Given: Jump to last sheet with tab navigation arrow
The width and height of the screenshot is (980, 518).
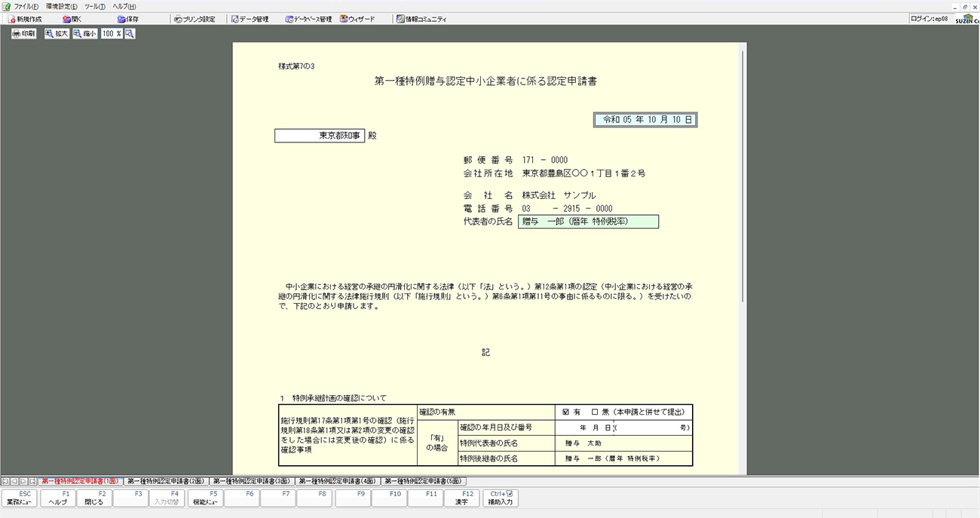Looking at the screenshot, I should tap(32, 481).
